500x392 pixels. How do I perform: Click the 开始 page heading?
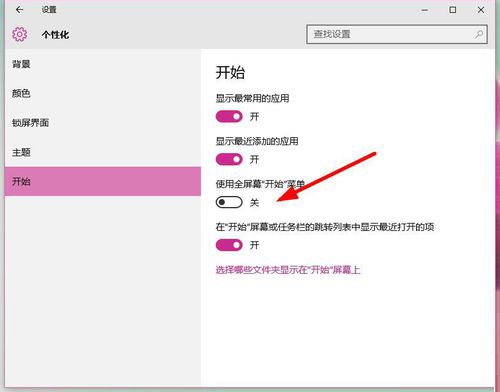pyautogui.click(x=230, y=72)
